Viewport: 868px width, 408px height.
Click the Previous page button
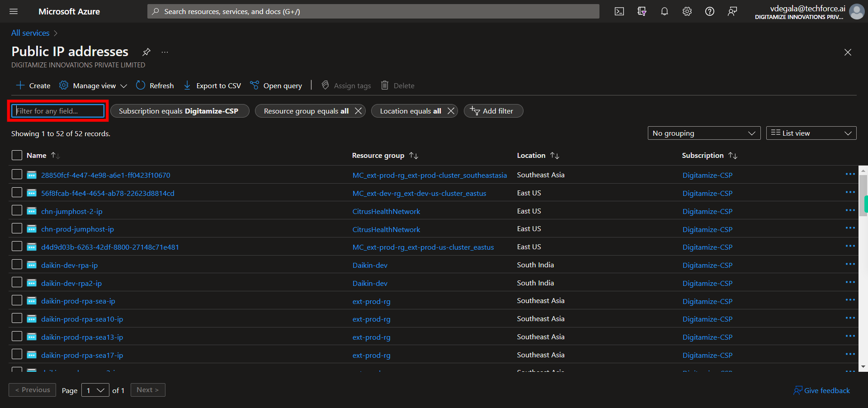coord(33,390)
